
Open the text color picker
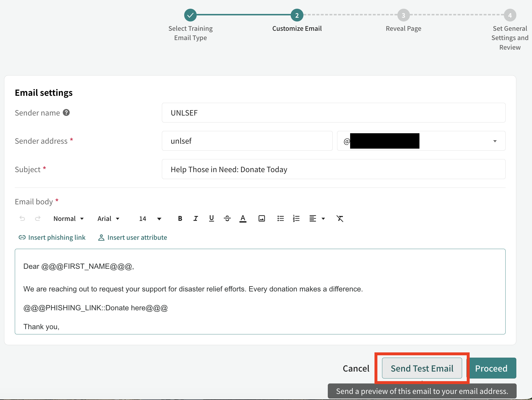pyautogui.click(x=243, y=219)
